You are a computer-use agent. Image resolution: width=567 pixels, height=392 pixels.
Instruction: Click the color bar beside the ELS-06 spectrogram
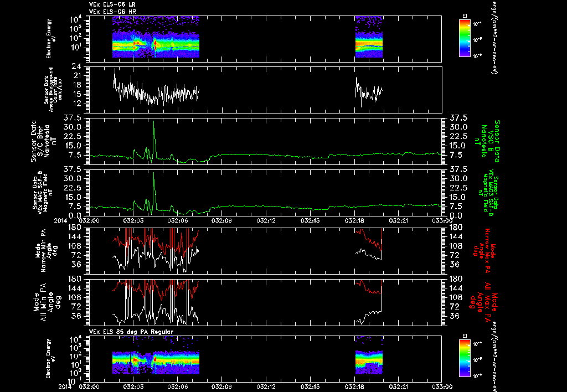click(x=465, y=38)
